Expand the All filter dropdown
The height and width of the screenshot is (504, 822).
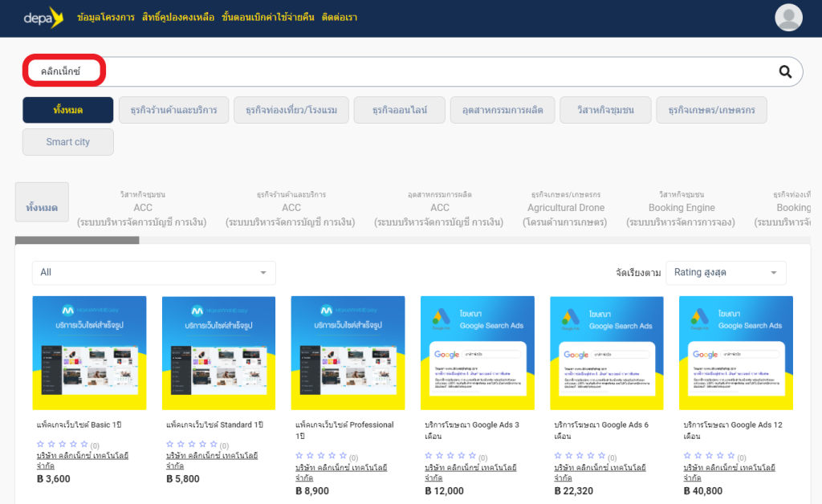[x=154, y=272]
